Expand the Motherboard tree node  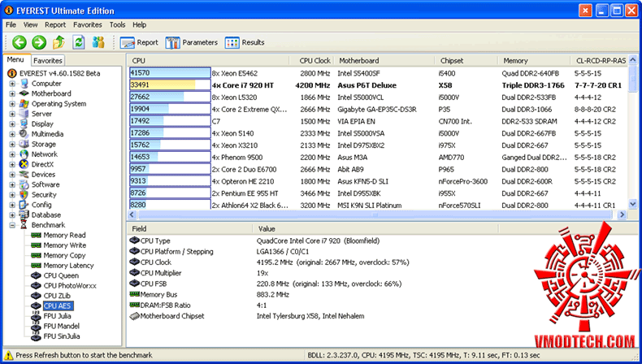12,93
